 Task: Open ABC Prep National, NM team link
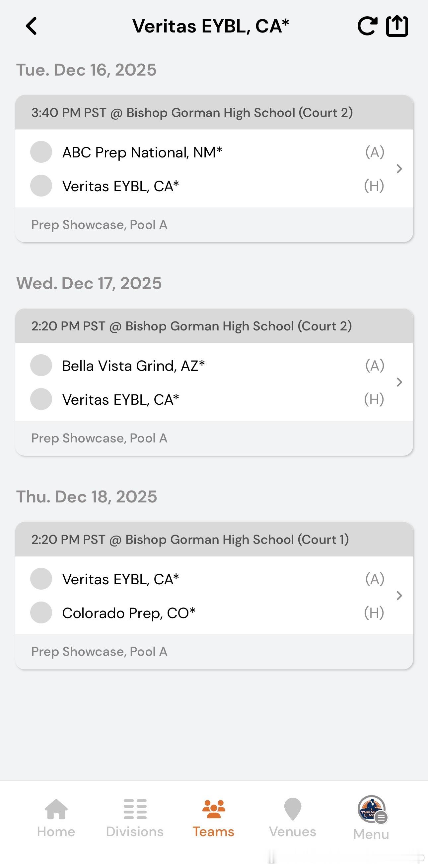(x=142, y=152)
